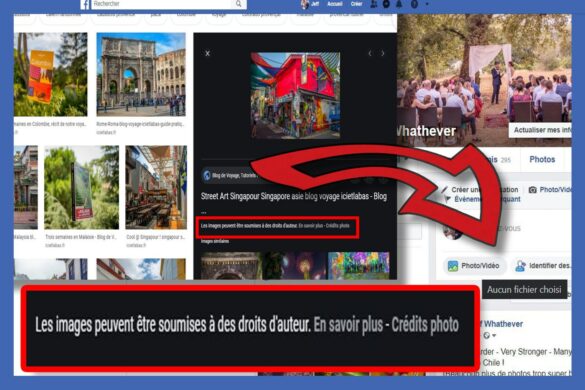Click Actualiser mes infos button on cover
The image size is (585, 390).
click(540, 130)
